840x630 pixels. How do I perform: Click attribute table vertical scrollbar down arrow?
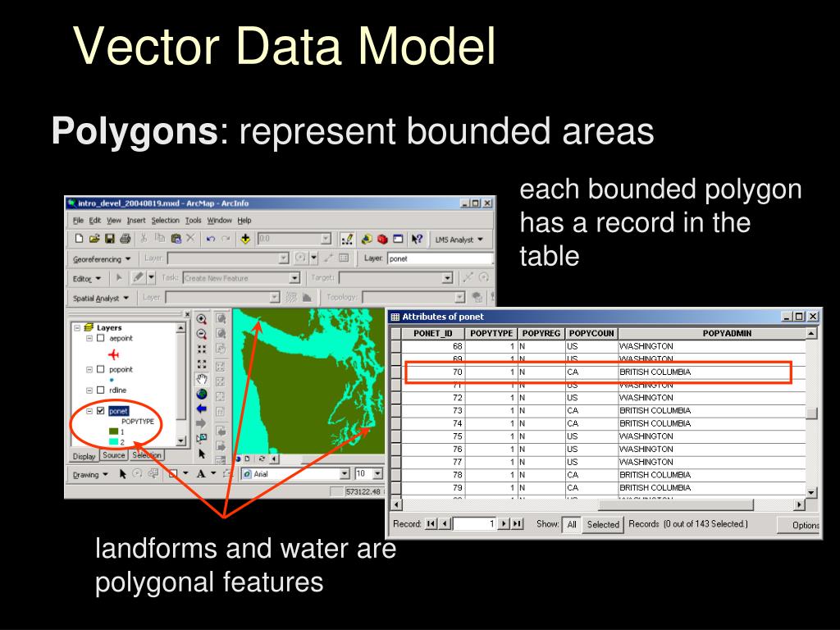[811, 492]
